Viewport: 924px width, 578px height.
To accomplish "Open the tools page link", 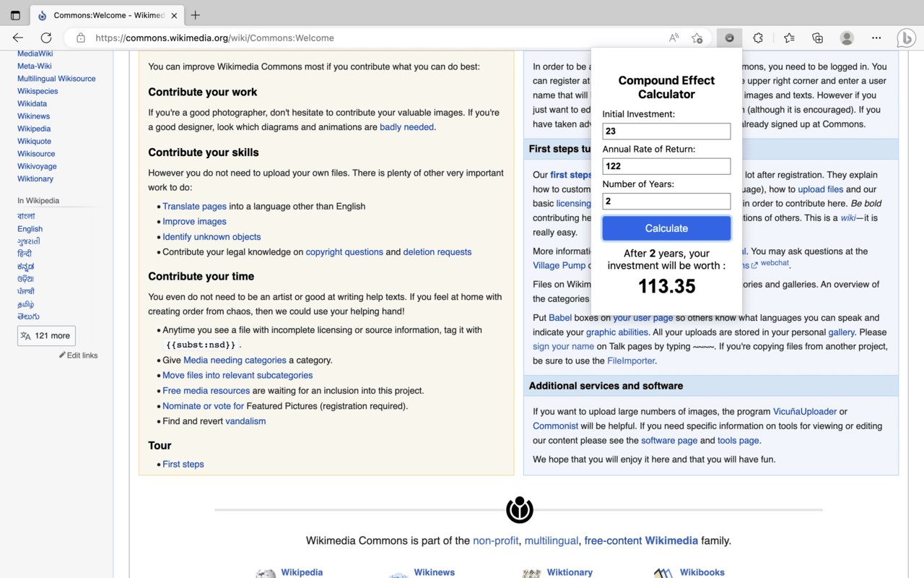I will tap(738, 441).
